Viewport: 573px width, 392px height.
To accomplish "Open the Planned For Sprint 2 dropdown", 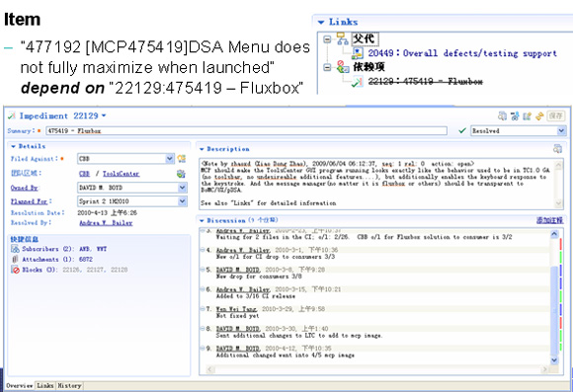I will pyautogui.click(x=182, y=201).
